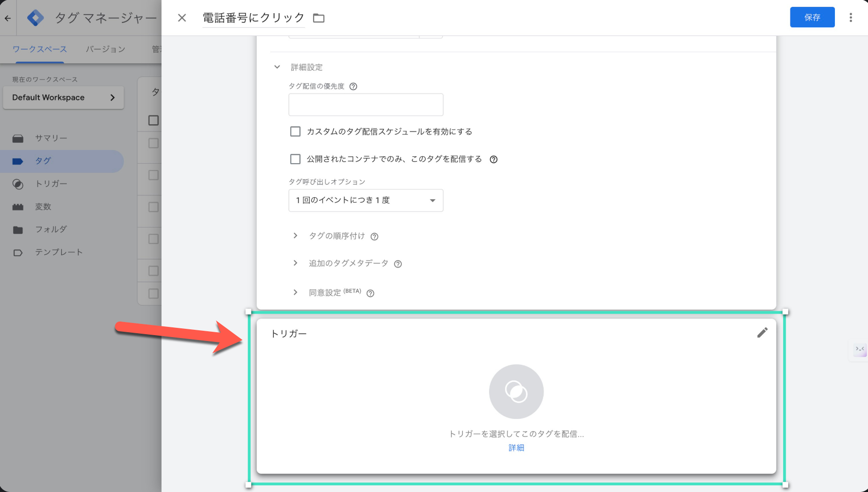Image resolution: width=868 pixels, height=492 pixels.
Task: Close the tag editor with X icon
Action: (182, 18)
